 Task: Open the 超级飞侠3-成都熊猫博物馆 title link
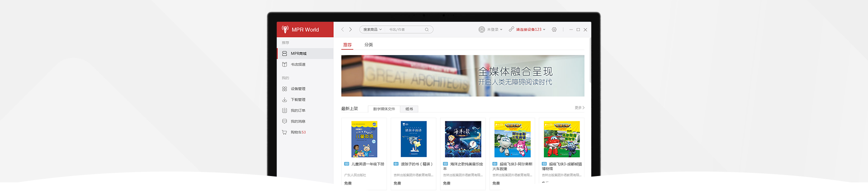pos(562,166)
